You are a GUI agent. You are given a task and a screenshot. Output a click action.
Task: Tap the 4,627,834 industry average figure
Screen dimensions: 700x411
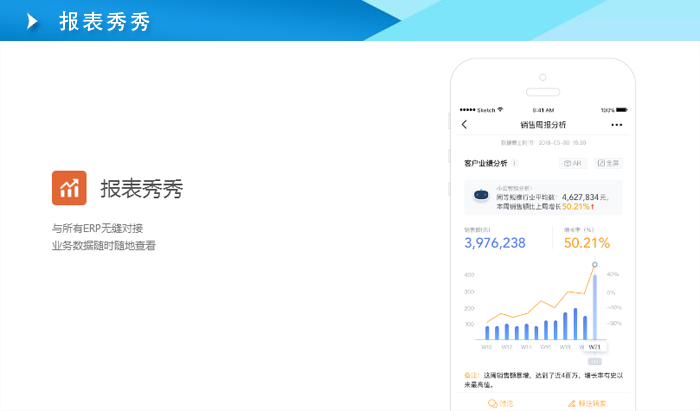[x=580, y=197]
